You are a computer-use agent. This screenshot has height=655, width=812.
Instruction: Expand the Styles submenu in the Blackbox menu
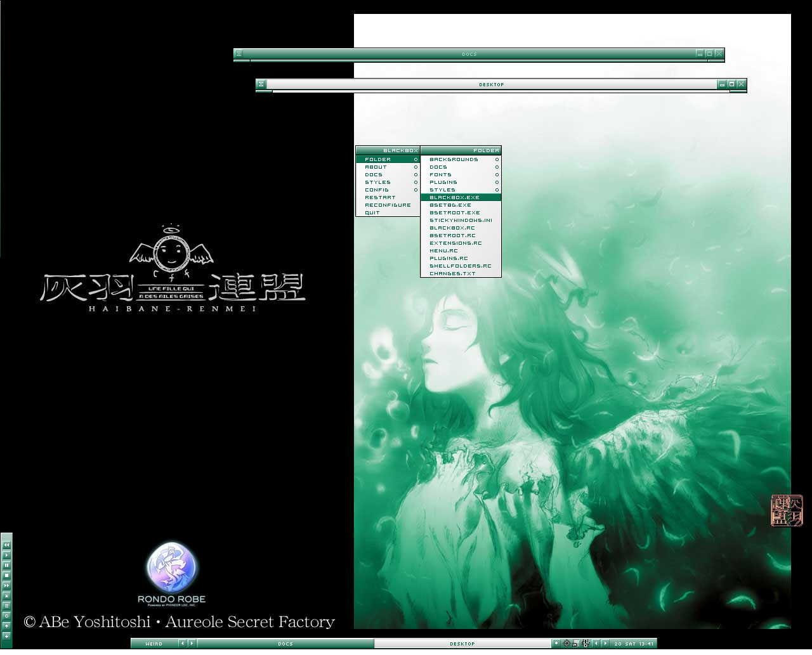point(388,182)
